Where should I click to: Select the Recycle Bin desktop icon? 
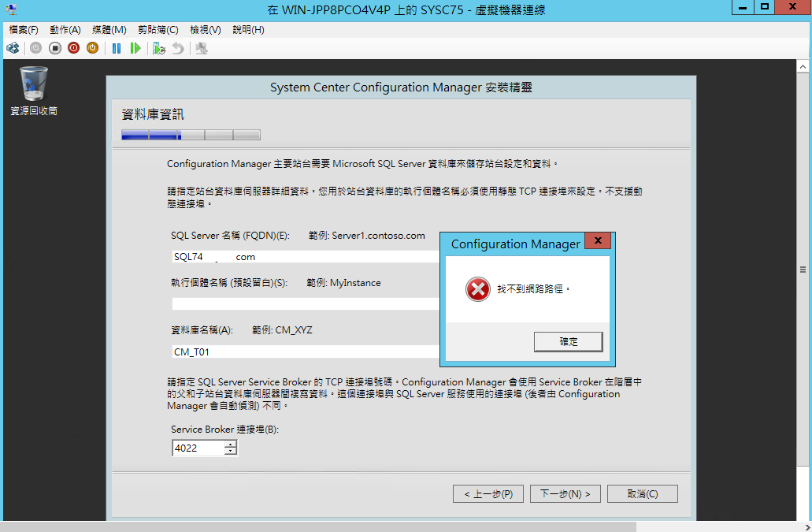pyautogui.click(x=34, y=84)
